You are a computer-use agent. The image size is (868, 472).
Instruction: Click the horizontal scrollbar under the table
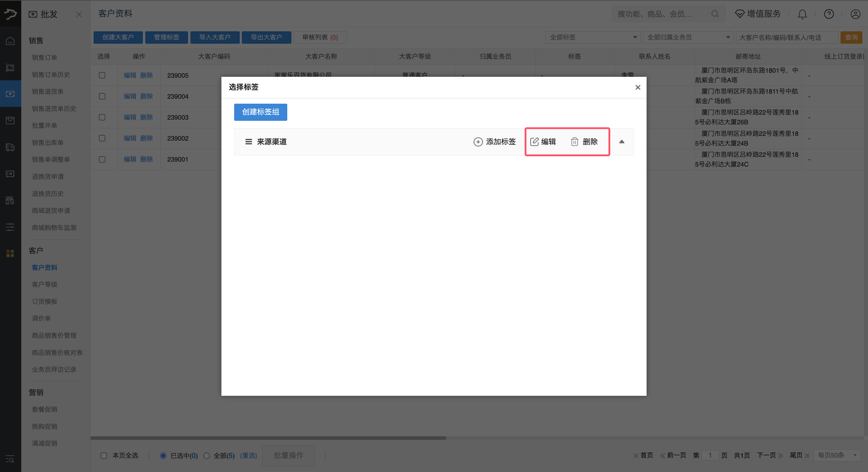[268, 438]
